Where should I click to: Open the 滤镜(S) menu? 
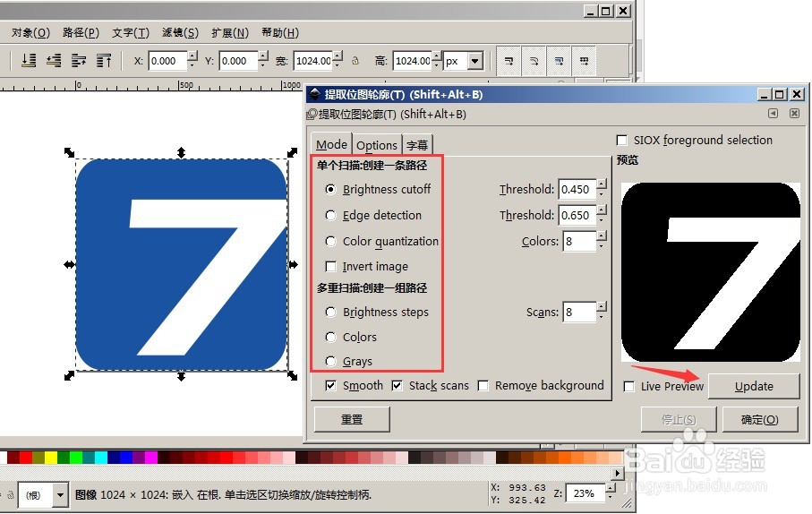point(180,32)
